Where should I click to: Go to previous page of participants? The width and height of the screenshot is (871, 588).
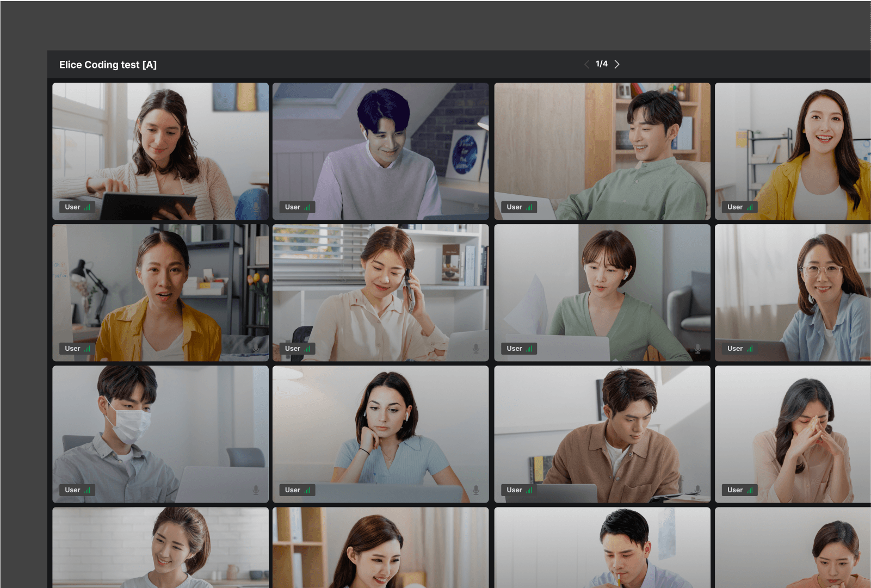pyautogui.click(x=586, y=64)
